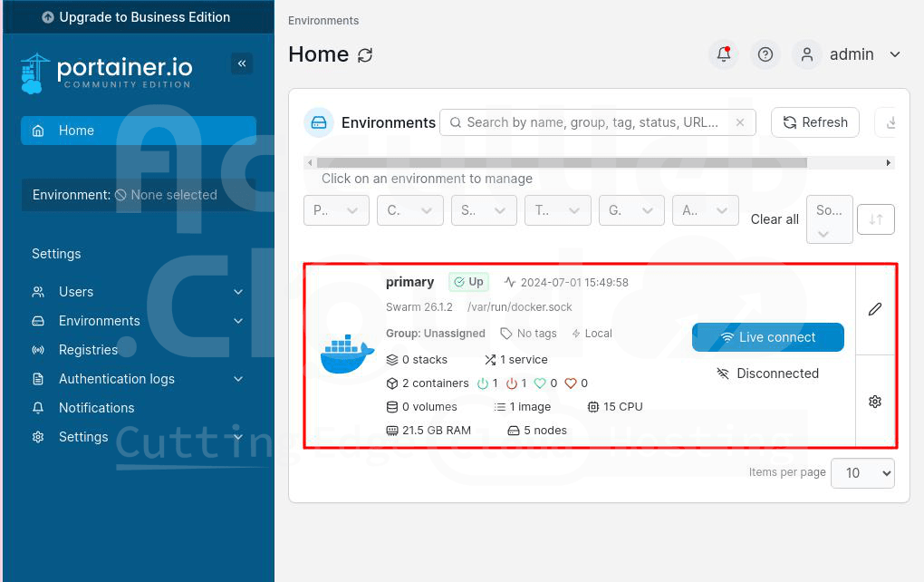Open the help question mark icon

(x=765, y=54)
